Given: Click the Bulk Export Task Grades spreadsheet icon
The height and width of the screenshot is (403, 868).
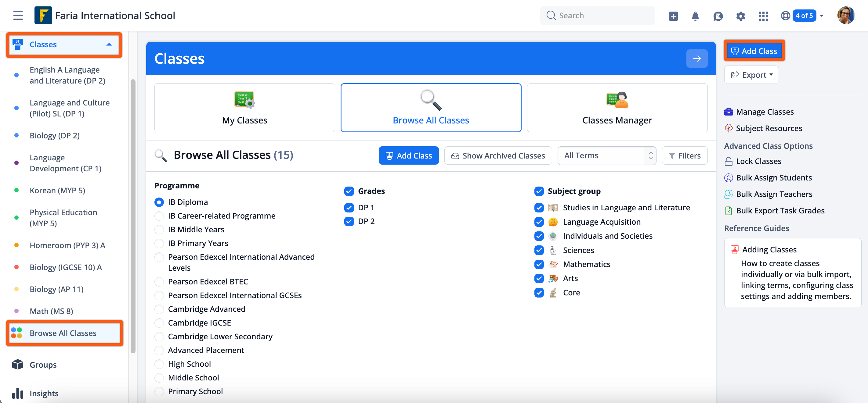Looking at the screenshot, I should pos(728,211).
